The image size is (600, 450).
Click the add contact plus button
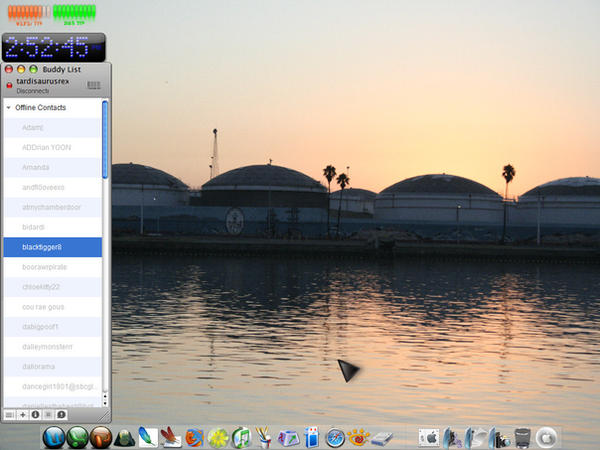point(23,414)
